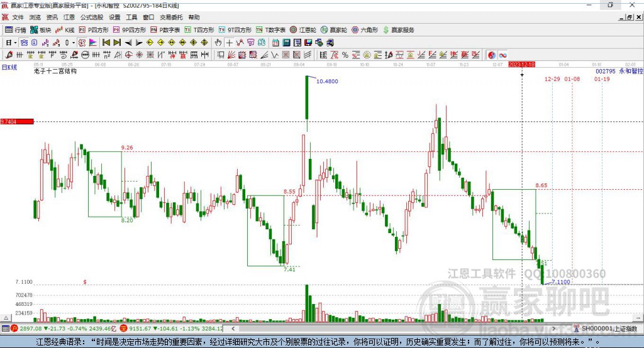Image resolution: width=644 pixels, height=348 pixels.
Task: Open the T四方形 tool
Action: pos(199,30)
